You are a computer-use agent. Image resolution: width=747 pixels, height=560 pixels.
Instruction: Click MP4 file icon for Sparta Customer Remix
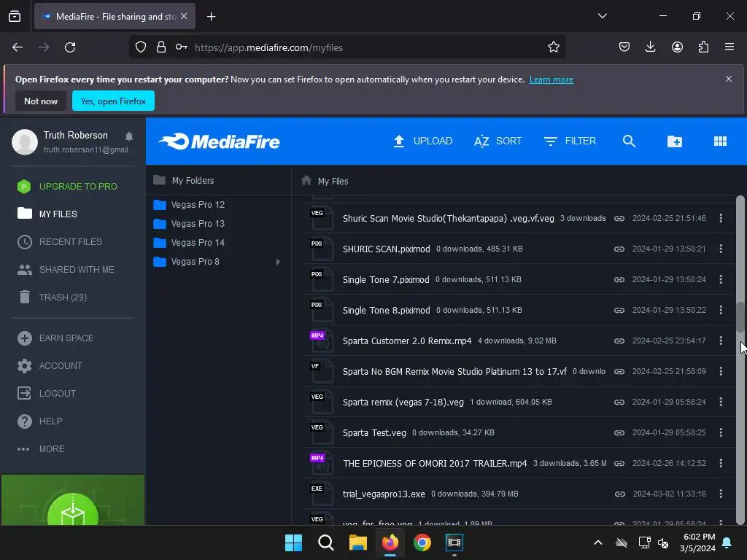point(321,341)
